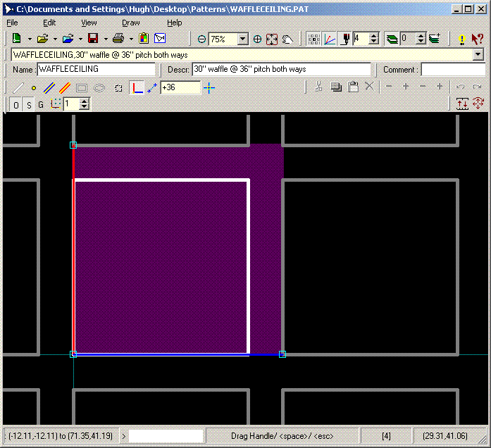Screen dimensions: 491x448
Task: Click the red zoom extents icon
Action: pos(272,39)
